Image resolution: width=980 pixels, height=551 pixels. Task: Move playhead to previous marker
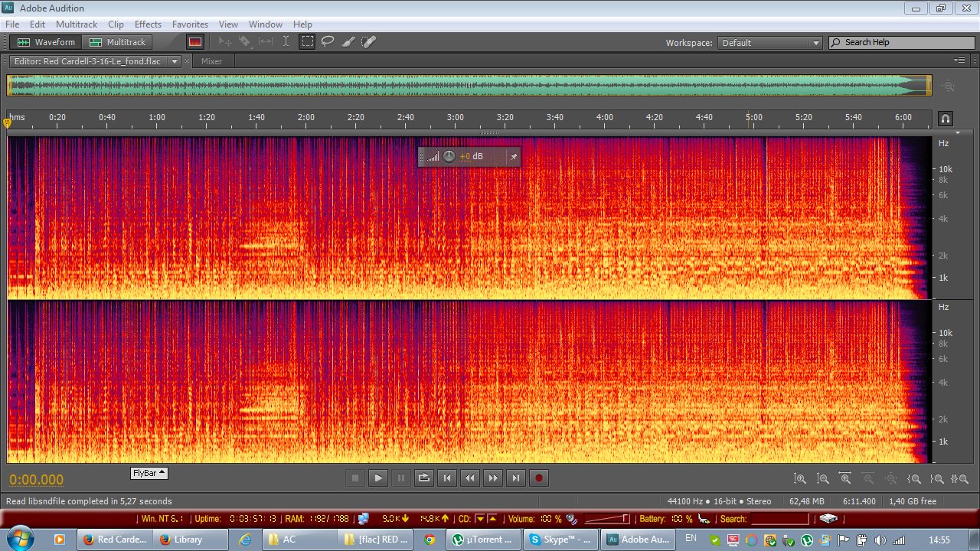447,478
